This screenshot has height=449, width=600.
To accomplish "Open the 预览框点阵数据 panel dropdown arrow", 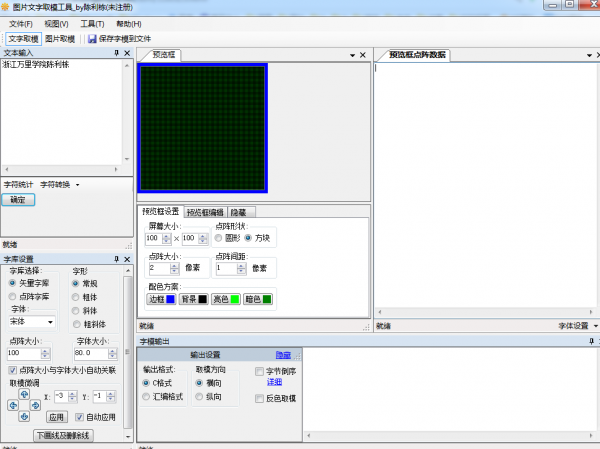I will (589, 56).
